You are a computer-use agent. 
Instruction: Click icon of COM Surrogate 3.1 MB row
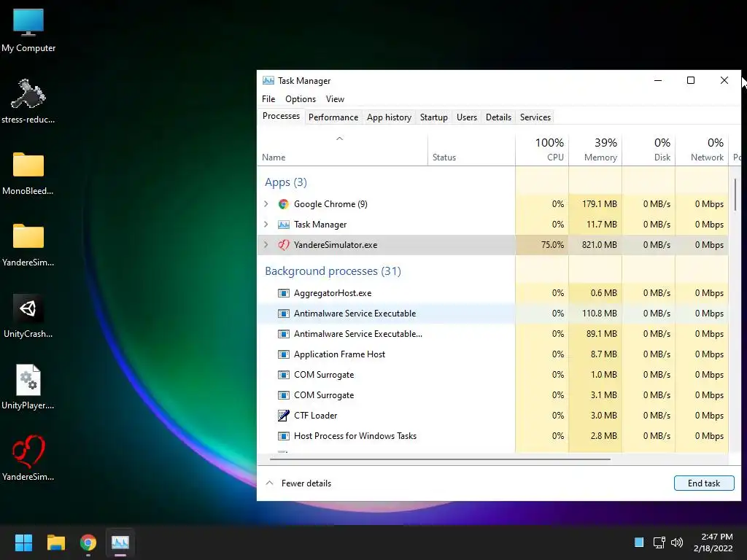[284, 395]
